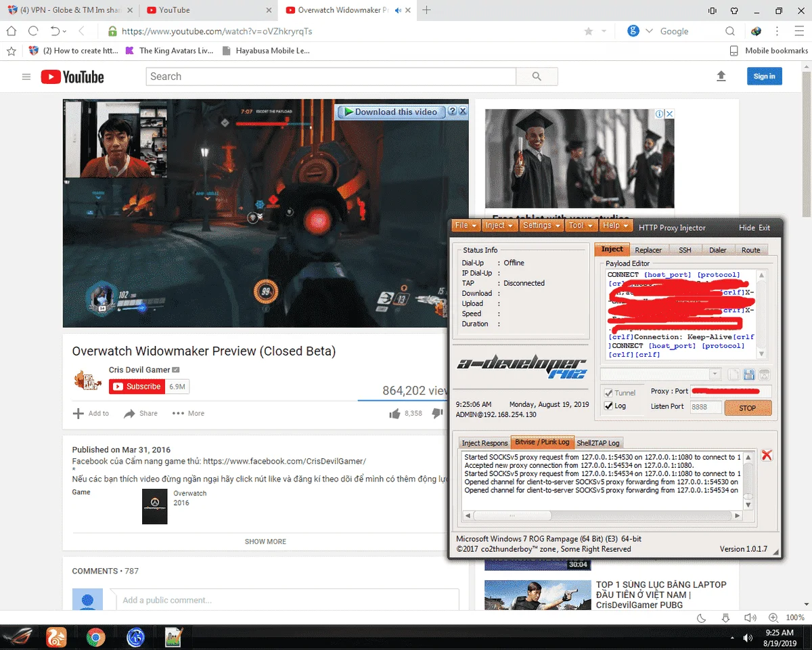Click the Share button under video
The height and width of the screenshot is (650, 812).
click(141, 413)
